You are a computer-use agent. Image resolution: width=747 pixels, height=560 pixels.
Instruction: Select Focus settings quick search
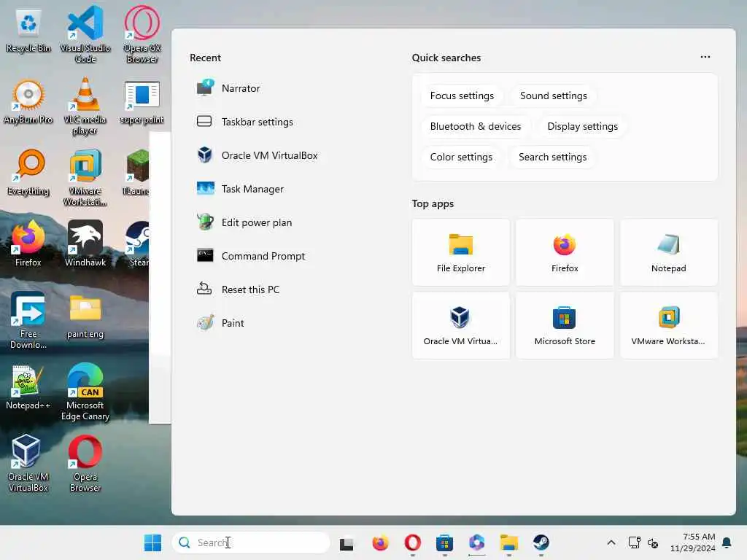(462, 96)
